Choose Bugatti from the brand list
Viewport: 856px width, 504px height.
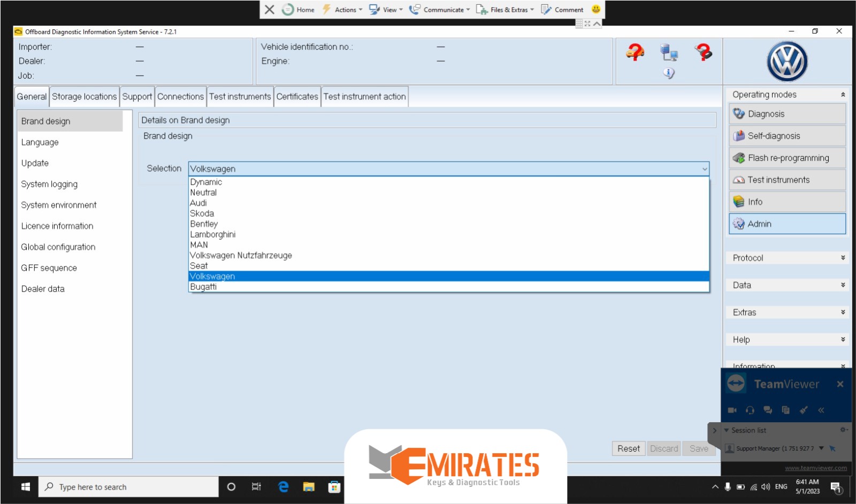coord(449,287)
